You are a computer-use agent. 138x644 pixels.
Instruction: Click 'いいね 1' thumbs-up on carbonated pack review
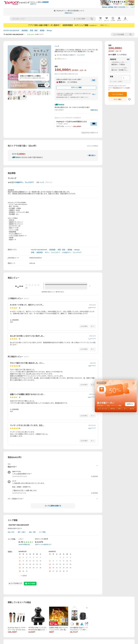[84, 416]
